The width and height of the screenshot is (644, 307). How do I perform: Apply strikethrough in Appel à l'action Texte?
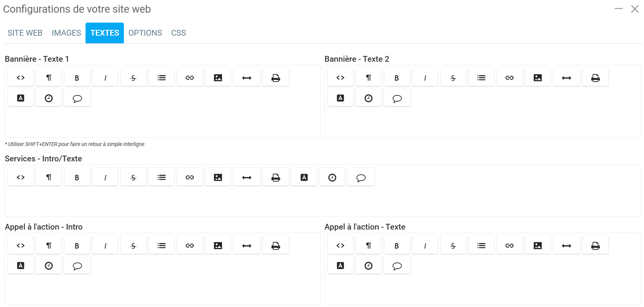(x=453, y=246)
